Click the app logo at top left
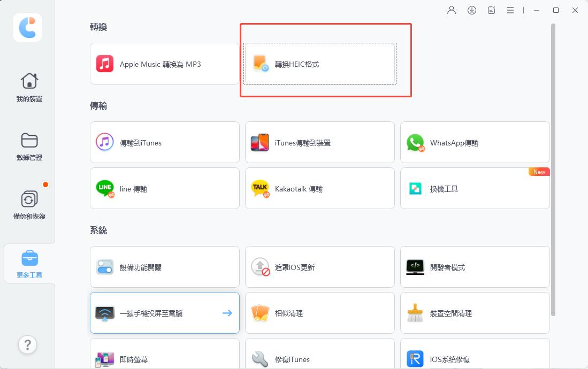 click(27, 27)
